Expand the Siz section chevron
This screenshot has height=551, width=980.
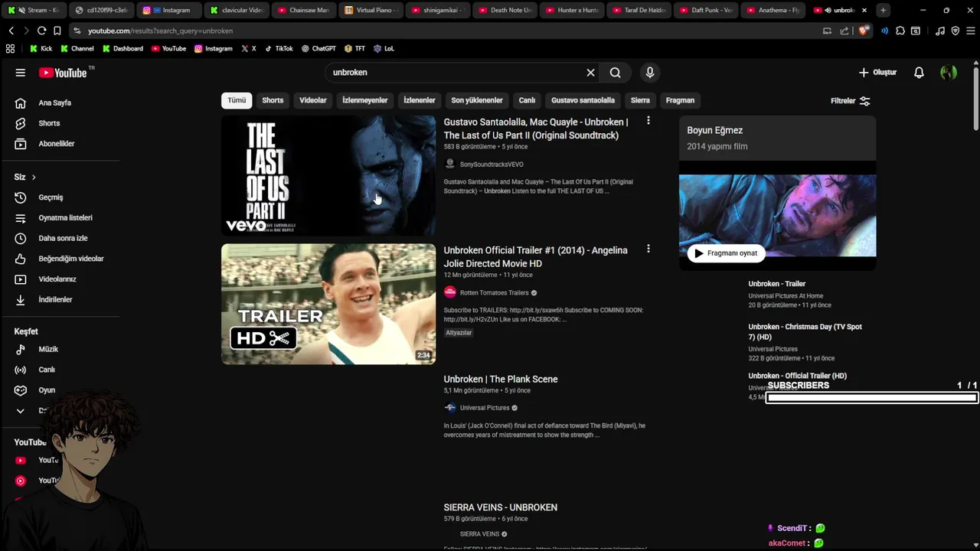[34, 178]
